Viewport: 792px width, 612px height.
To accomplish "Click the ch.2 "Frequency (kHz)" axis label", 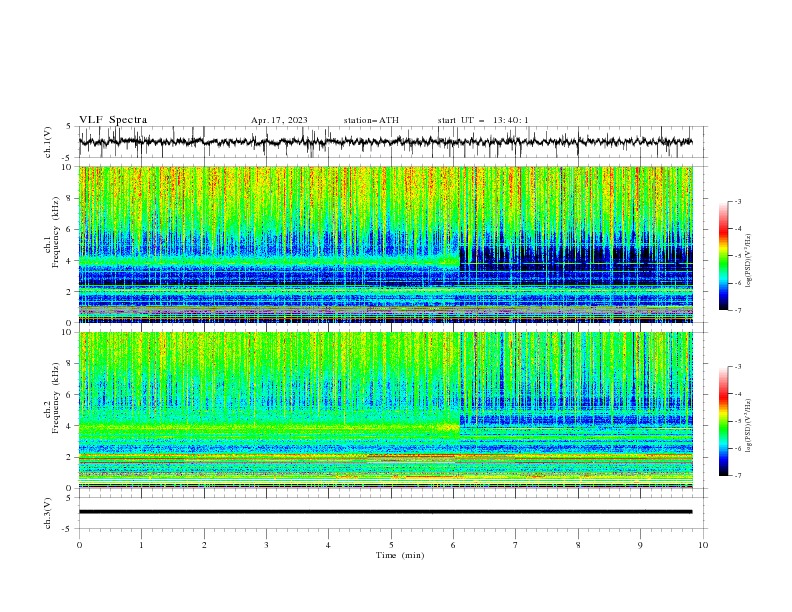I will [x=55, y=398].
